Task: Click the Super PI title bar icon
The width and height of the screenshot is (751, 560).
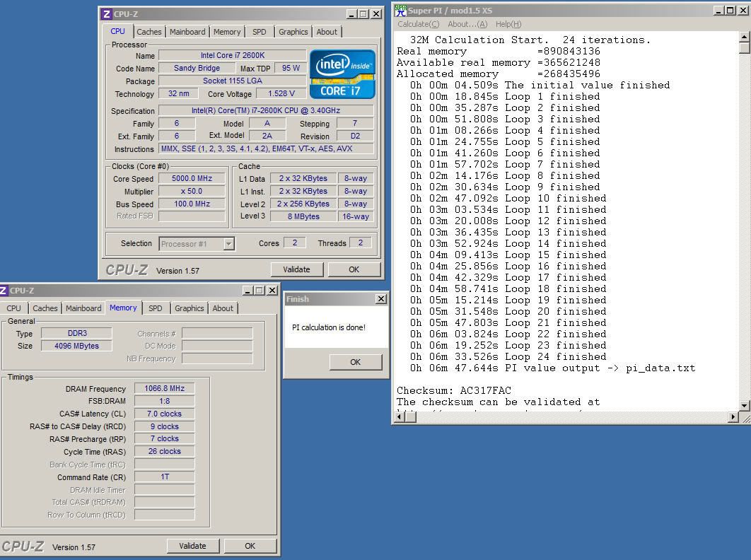Action: (400, 11)
